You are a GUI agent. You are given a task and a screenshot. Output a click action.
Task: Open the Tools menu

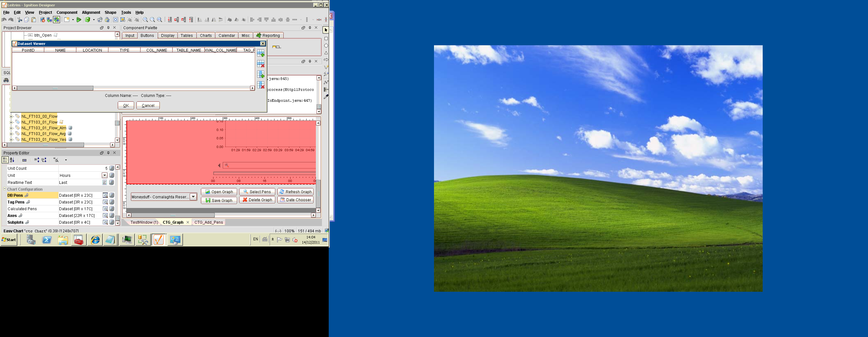(x=126, y=13)
